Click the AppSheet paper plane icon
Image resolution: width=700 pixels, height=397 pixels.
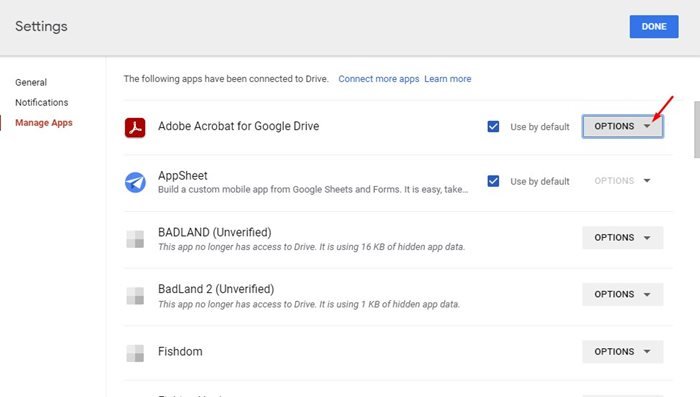[x=135, y=183]
